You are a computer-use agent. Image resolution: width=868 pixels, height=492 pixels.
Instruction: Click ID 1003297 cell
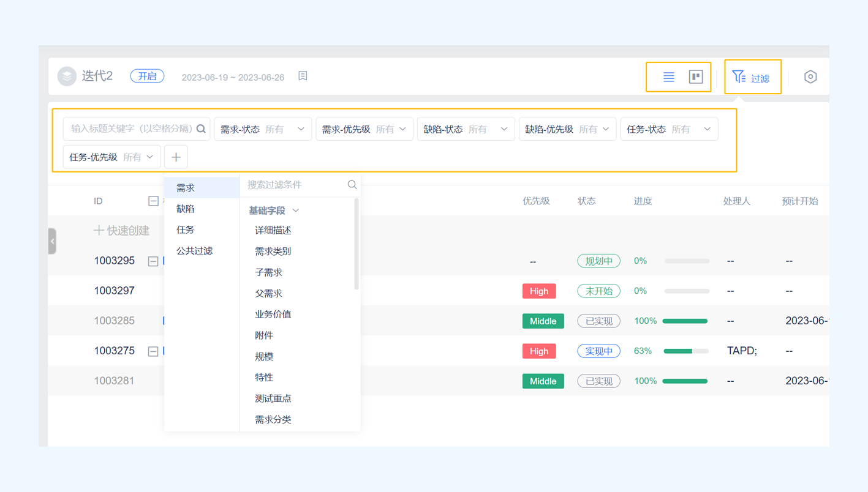[x=115, y=291]
